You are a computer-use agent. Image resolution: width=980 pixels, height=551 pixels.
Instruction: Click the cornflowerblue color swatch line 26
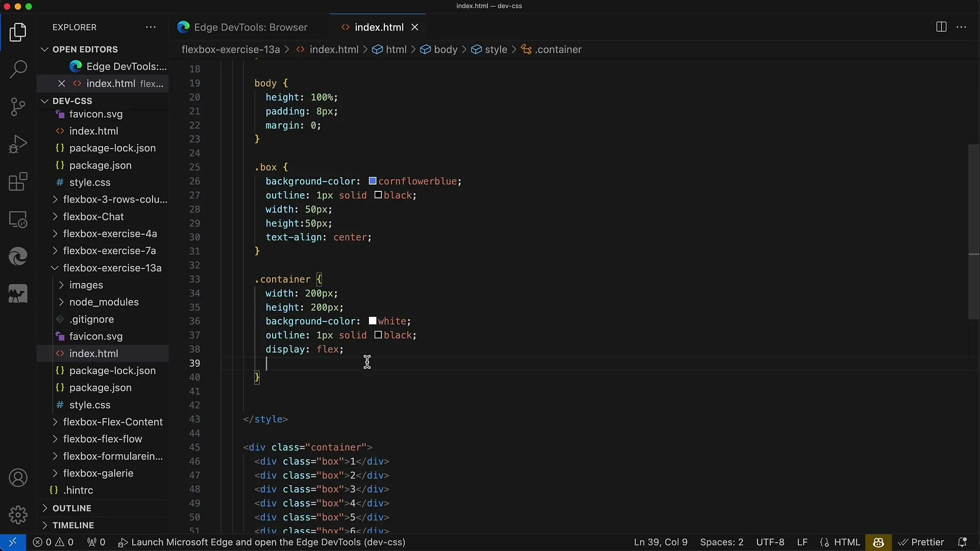[371, 181]
